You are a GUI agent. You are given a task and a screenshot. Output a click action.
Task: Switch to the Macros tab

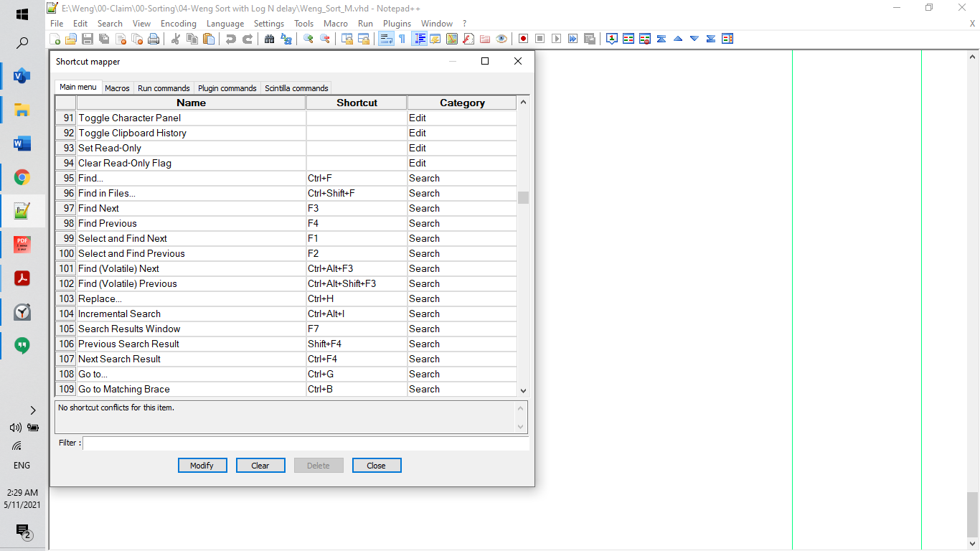point(117,88)
